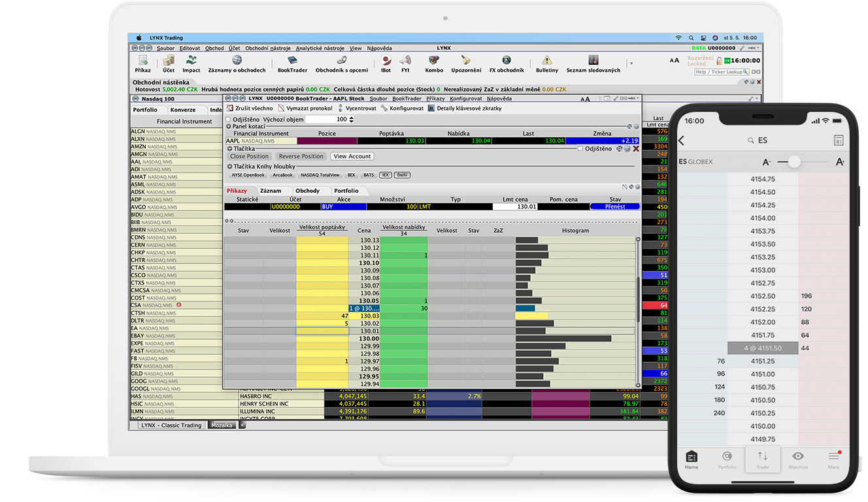Viewport: 868px width, 502px height.
Task: Open BookTrader menu in BookTrader window
Action: (x=407, y=99)
